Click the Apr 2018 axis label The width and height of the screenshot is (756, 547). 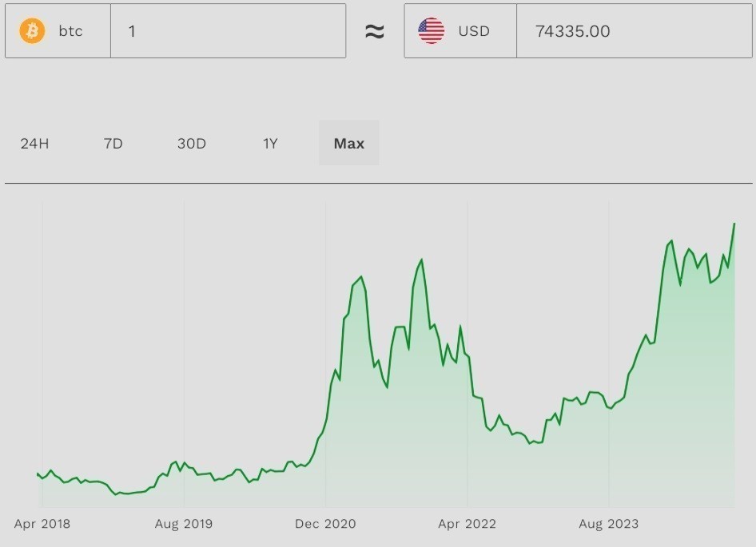point(42,524)
